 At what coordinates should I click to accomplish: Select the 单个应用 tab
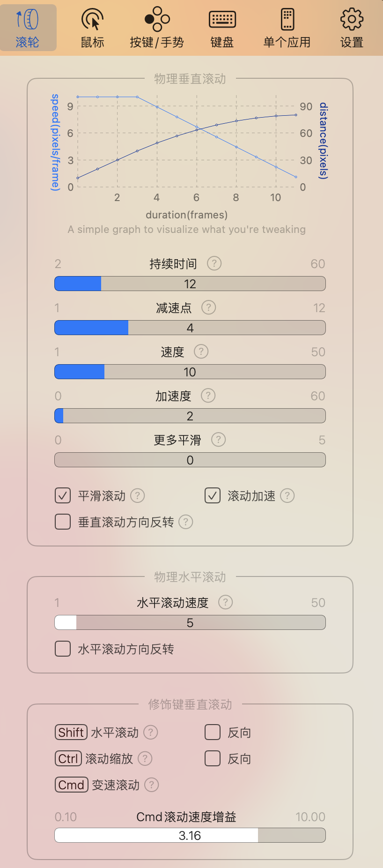pos(287,28)
